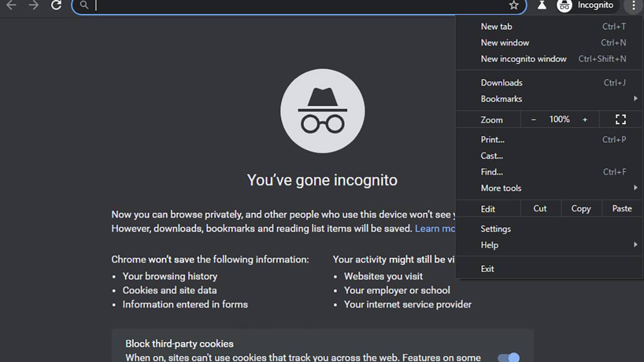This screenshot has width=644, height=362.
Task: Toggle Block third-party cookies switch
Action: [x=508, y=357]
